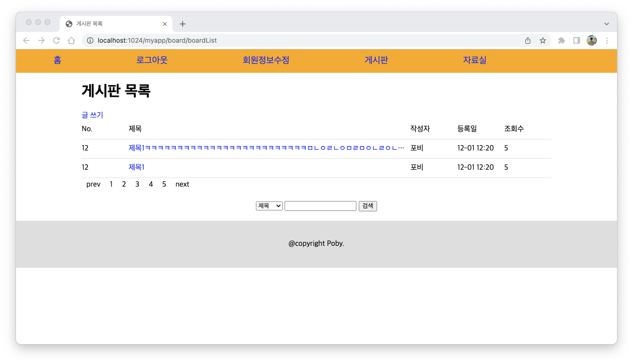This screenshot has height=364, width=633.
Task: Share this page using the share icon
Action: click(x=528, y=40)
